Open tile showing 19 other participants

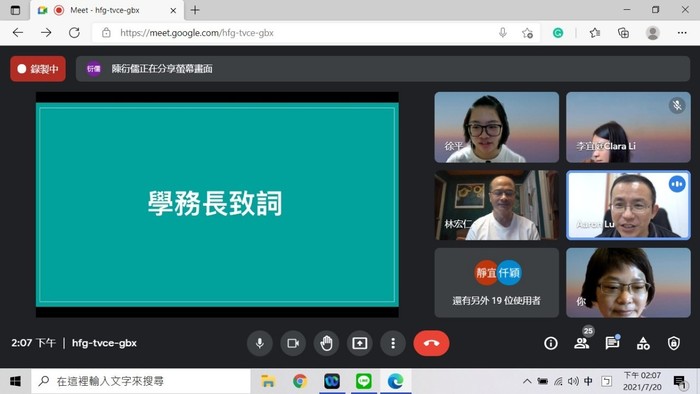pos(496,283)
